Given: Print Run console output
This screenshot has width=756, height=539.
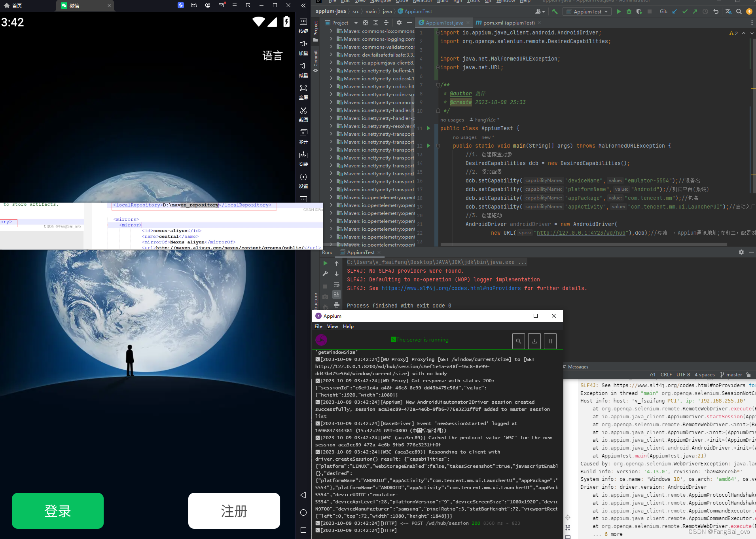Looking at the screenshot, I should tap(337, 305).
